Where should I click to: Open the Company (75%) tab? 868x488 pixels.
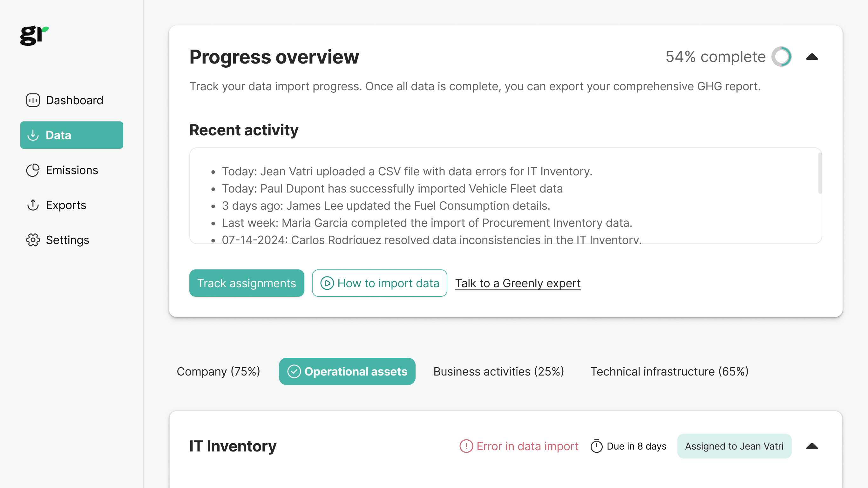click(x=218, y=371)
